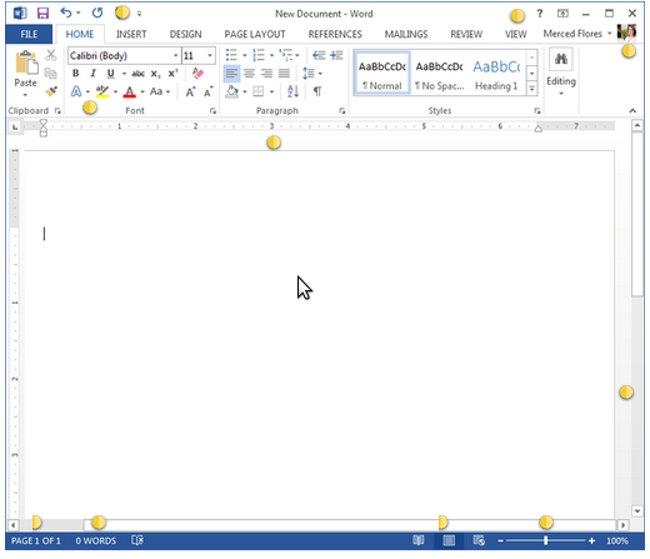
Task: Open the Calibri (Body) font dropdown
Action: point(176,55)
